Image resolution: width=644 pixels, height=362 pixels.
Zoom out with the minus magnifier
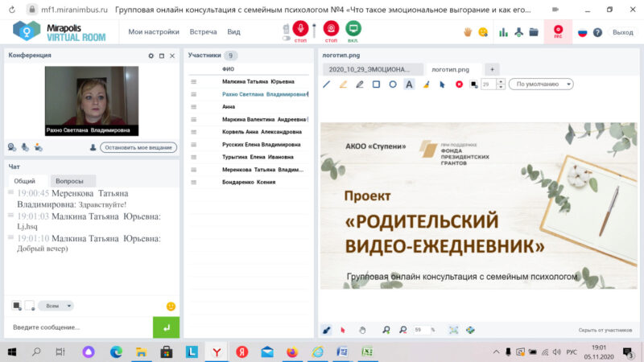pos(403,330)
